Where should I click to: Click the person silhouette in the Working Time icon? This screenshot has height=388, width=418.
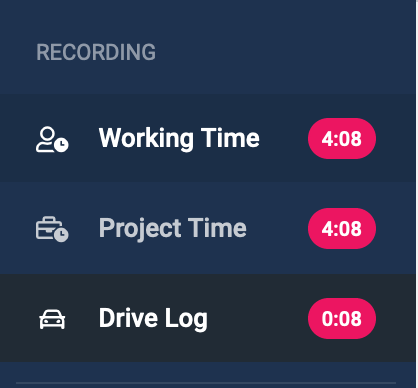pyautogui.click(x=46, y=139)
